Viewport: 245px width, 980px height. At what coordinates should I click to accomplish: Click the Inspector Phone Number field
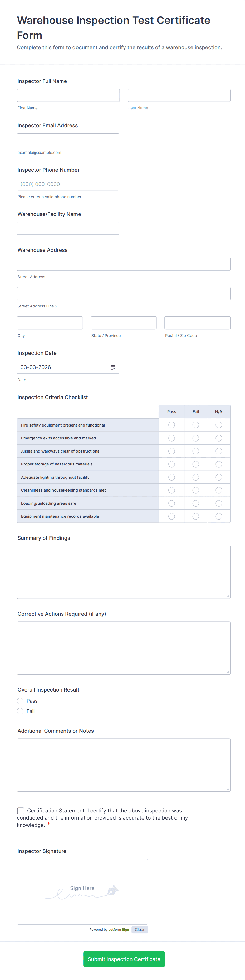tap(68, 184)
